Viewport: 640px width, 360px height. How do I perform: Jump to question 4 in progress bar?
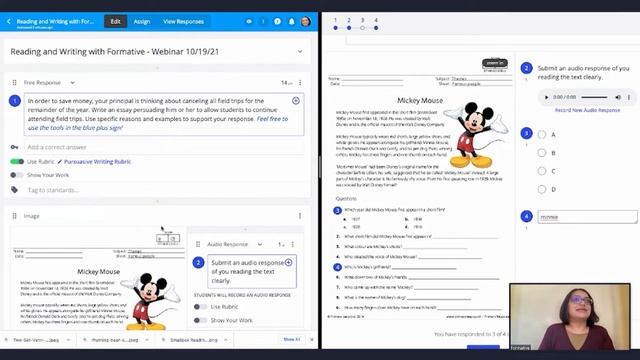point(376,28)
